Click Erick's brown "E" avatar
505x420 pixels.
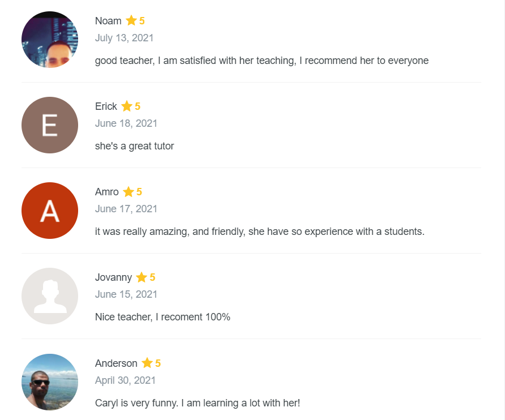tap(50, 125)
